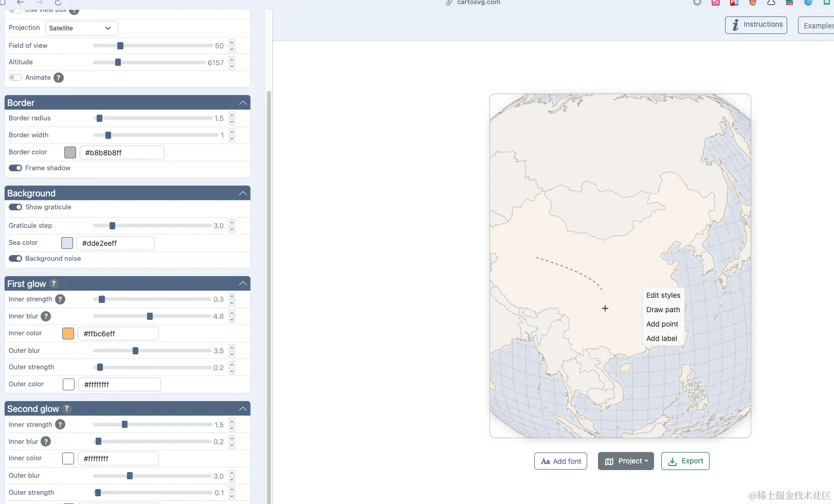
Task: Increase Graticule step with up arrow
Action: (232, 222)
